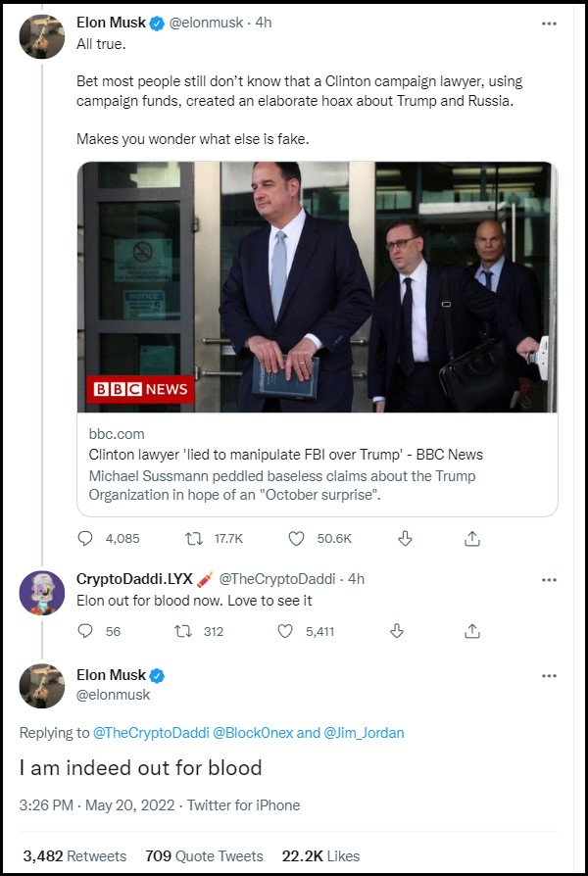View the 3,482 Retweets list

click(74, 855)
